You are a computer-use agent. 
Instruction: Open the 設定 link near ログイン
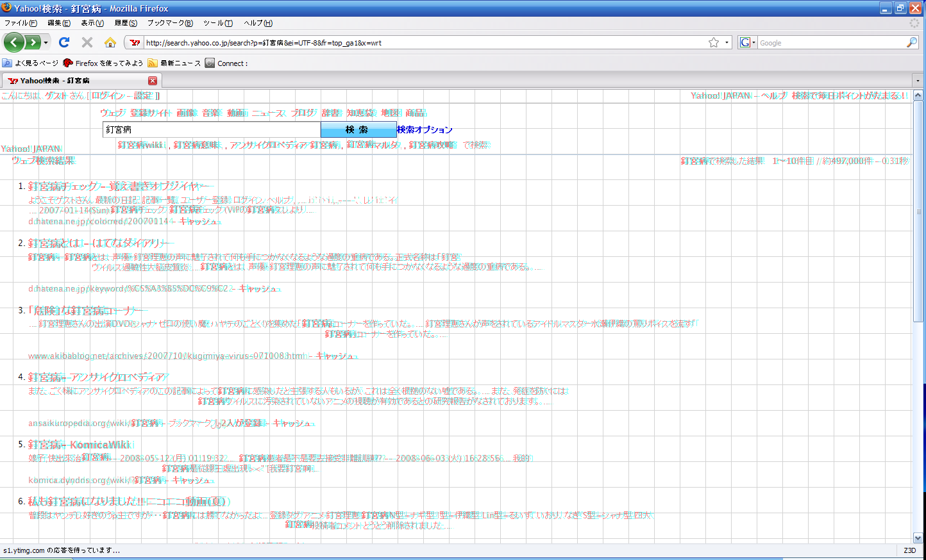coord(144,95)
